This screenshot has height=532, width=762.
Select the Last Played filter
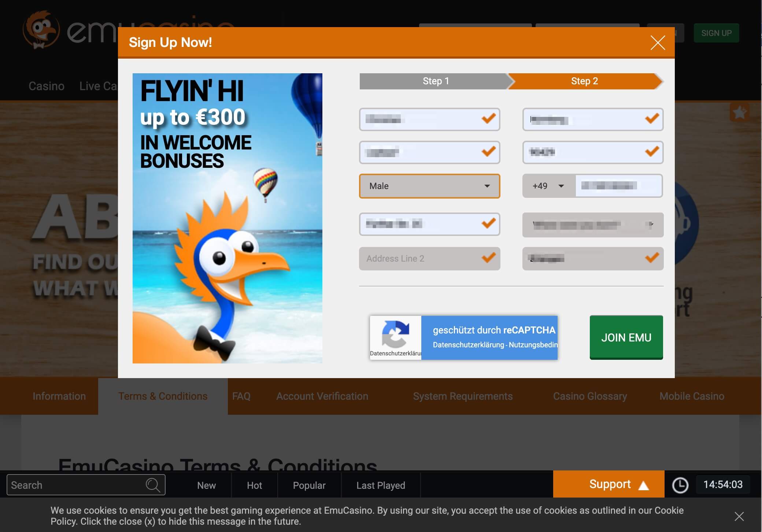click(381, 485)
